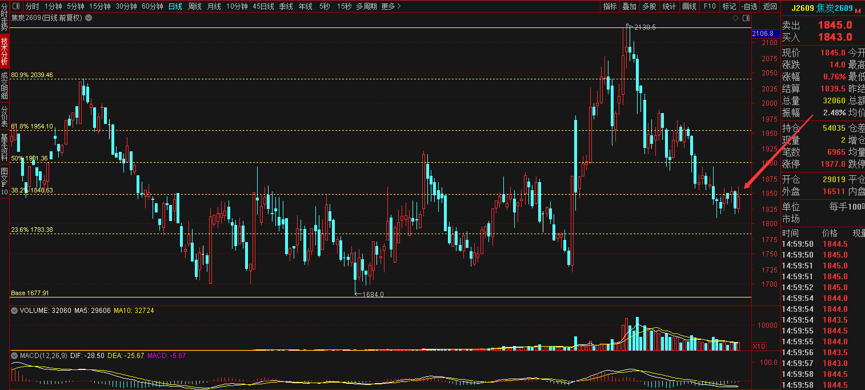This screenshot has width=865, height=390.
Task: Click the J2609 contract code
Action: tap(803, 8)
